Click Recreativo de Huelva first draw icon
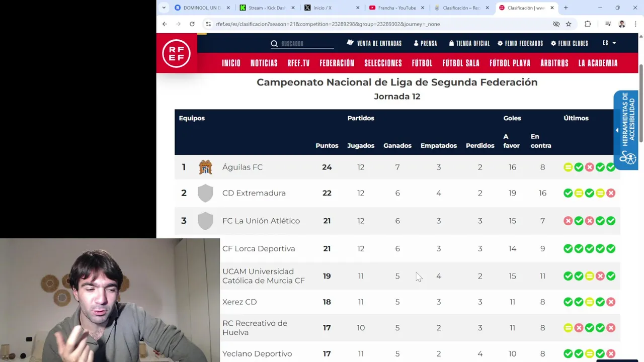The image size is (644, 362). coord(568,328)
